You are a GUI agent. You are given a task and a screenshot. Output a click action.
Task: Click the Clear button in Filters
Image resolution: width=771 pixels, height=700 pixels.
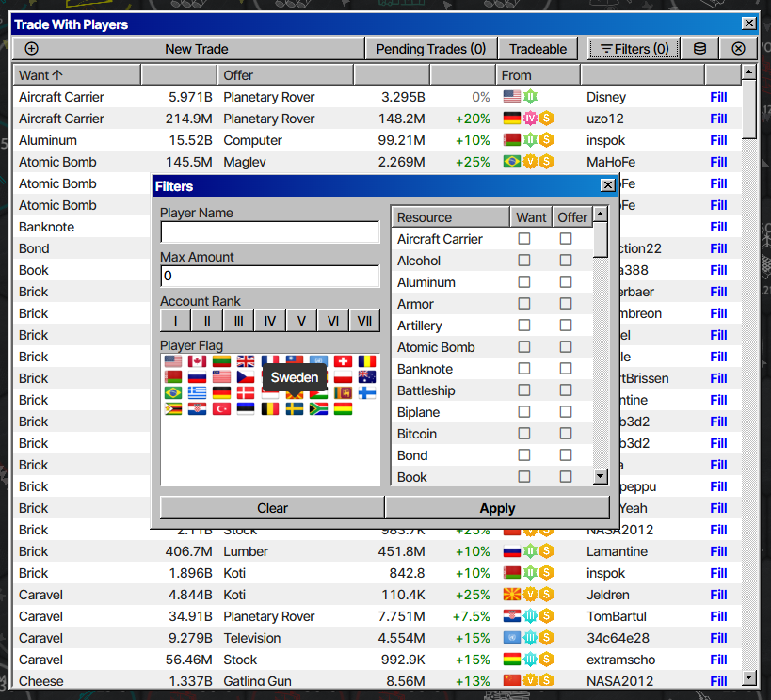pyautogui.click(x=272, y=508)
